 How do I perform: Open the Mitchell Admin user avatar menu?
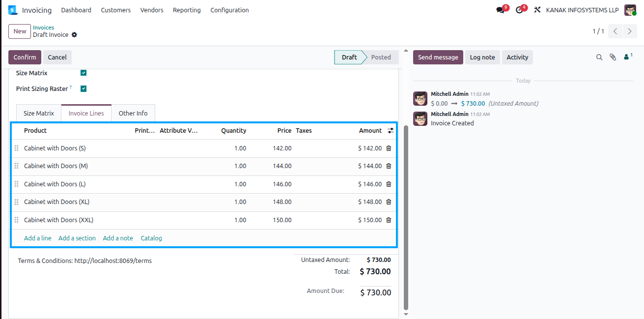coord(630,10)
